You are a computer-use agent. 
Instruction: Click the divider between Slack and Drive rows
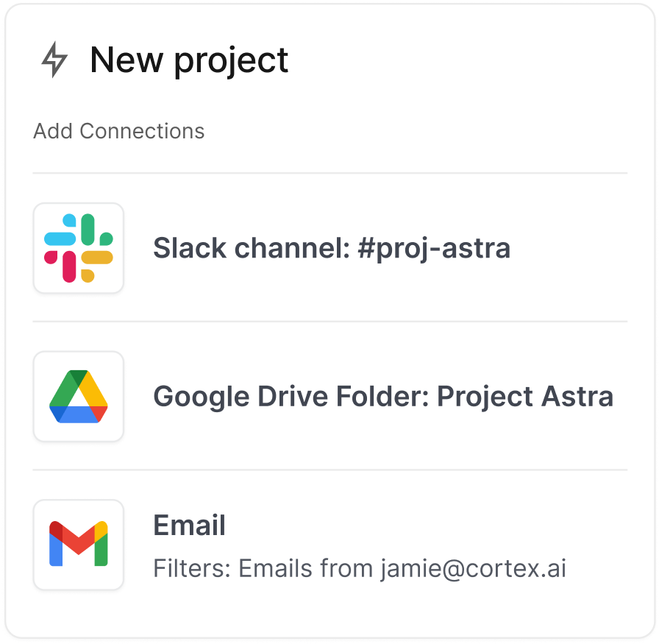(330, 321)
